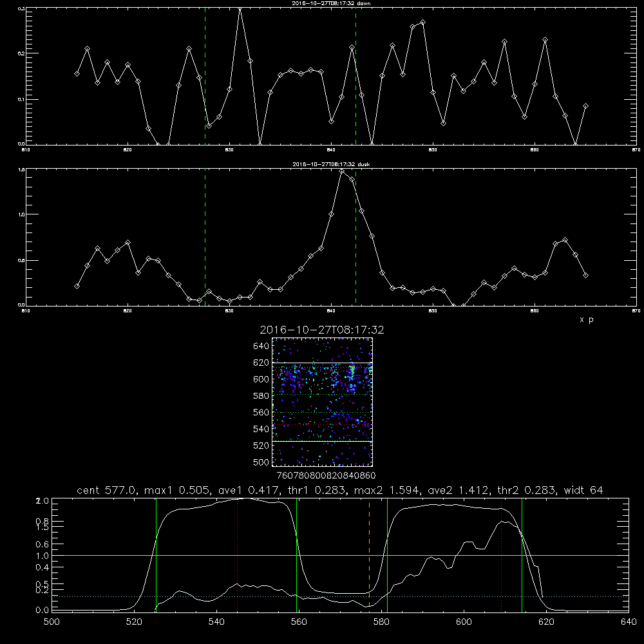Image resolution: width=644 pixels, height=644 pixels.
Task: Click the 'widt 64' value
Action: [x=583, y=490]
